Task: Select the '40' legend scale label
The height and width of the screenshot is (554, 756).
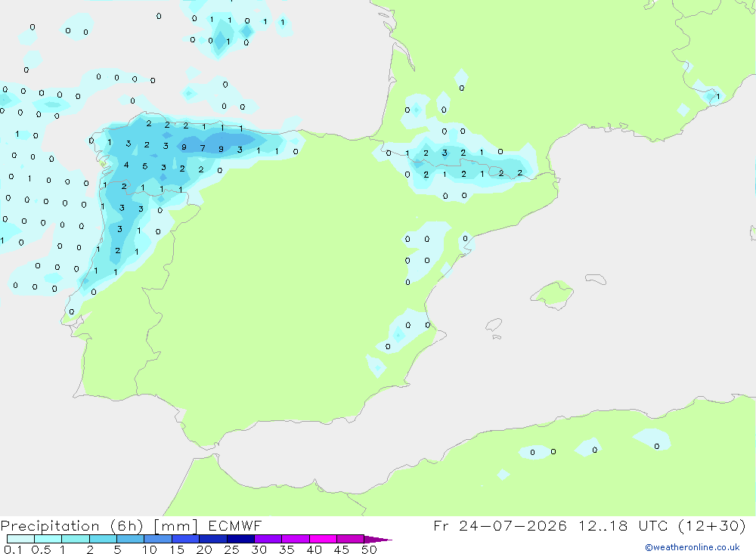Action: coord(314,549)
